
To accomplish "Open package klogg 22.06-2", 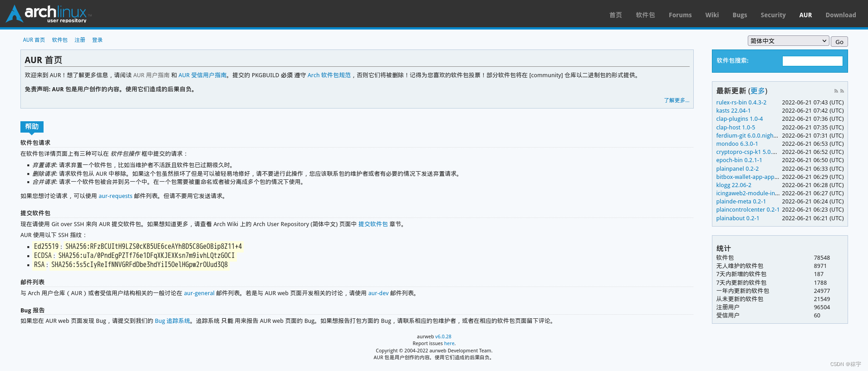I will (x=734, y=185).
